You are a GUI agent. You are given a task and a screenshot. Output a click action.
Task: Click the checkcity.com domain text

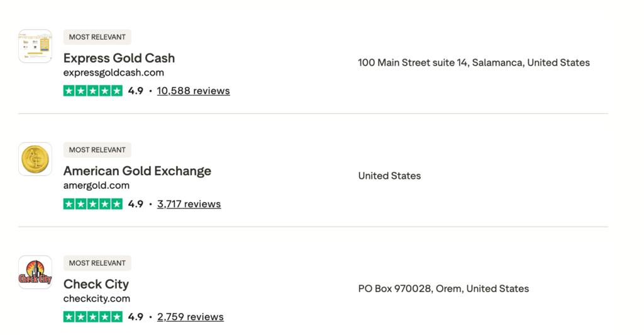97,298
